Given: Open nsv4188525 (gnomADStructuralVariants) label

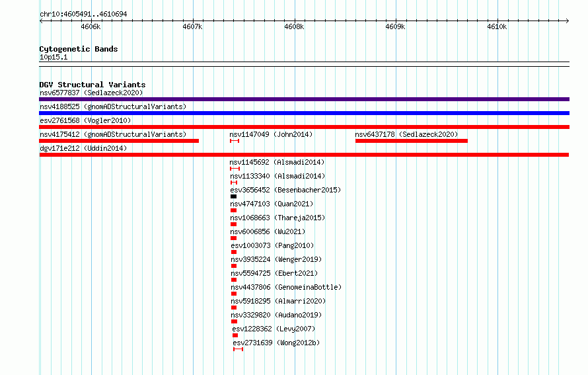Looking at the screenshot, I should tap(113, 106).
